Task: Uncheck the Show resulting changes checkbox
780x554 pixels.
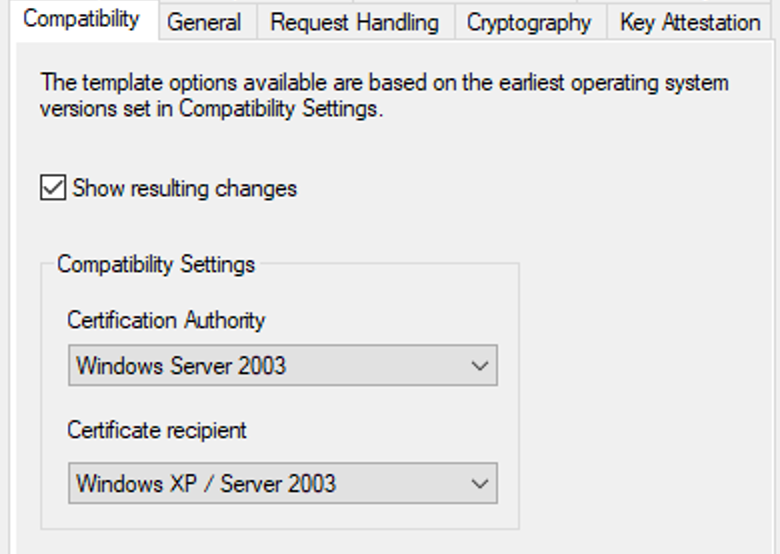Action: (53, 188)
